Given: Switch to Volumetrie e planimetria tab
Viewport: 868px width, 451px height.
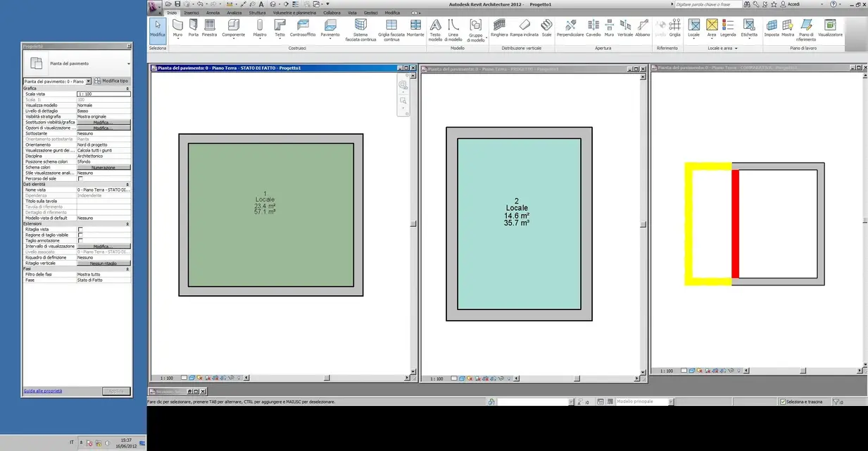Looking at the screenshot, I should pyautogui.click(x=294, y=13).
